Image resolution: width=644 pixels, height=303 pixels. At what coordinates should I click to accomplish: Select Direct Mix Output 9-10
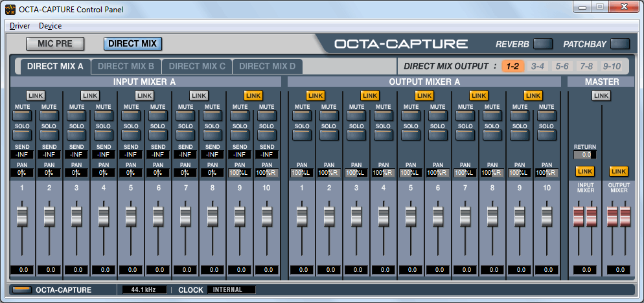tap(611, 66)
